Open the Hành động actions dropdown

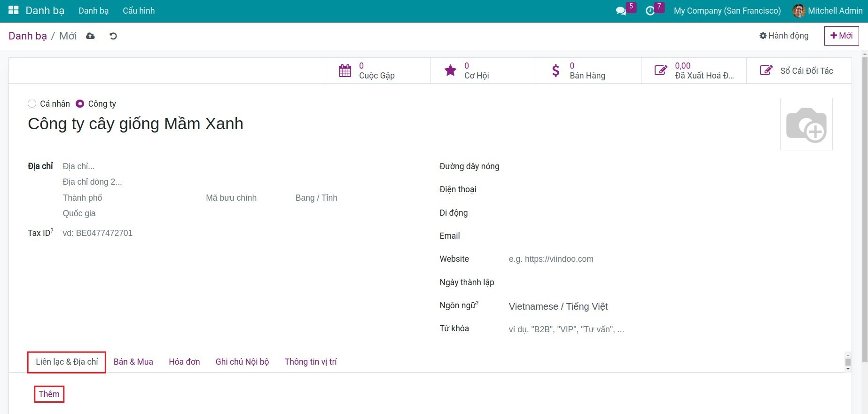(784, 36)
